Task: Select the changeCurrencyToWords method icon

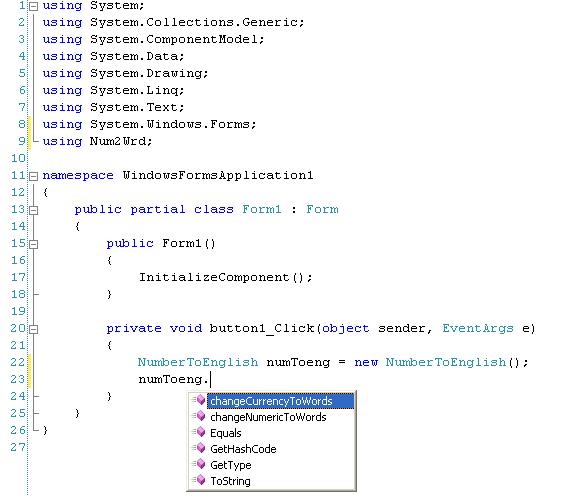Action: (199, 400)
